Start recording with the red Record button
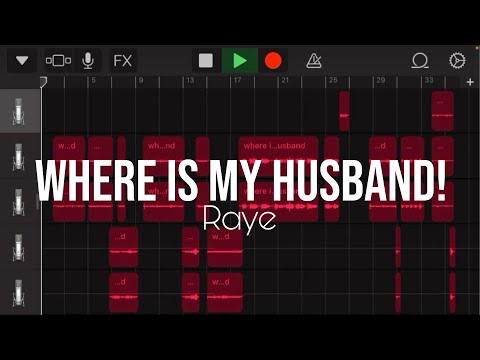Viewport: 480px width, 360px height. pos(273,61)
